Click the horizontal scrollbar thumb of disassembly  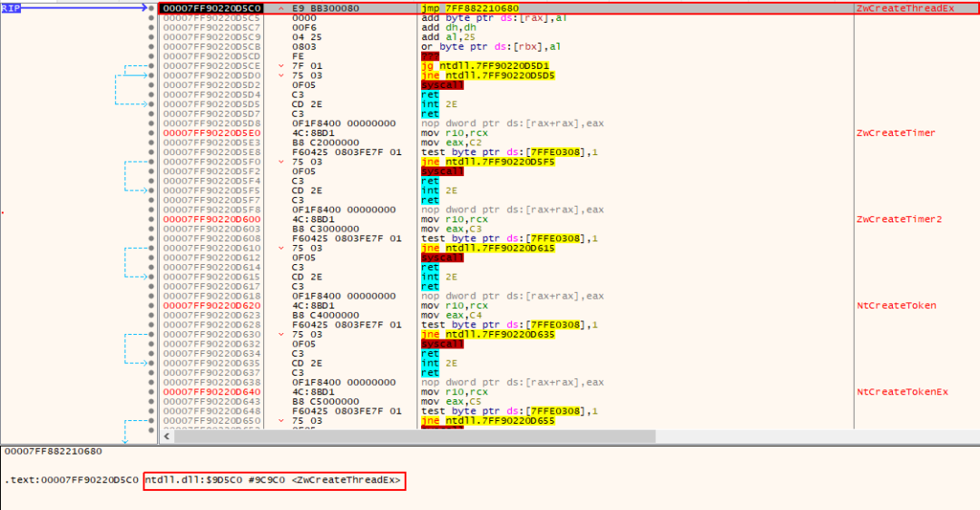tap(415, 436)
